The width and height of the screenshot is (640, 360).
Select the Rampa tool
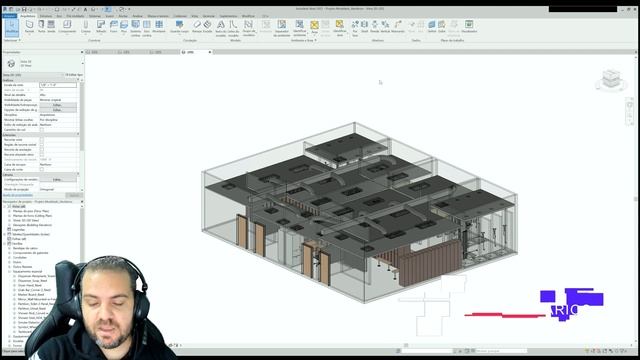(x=197, y=27)
